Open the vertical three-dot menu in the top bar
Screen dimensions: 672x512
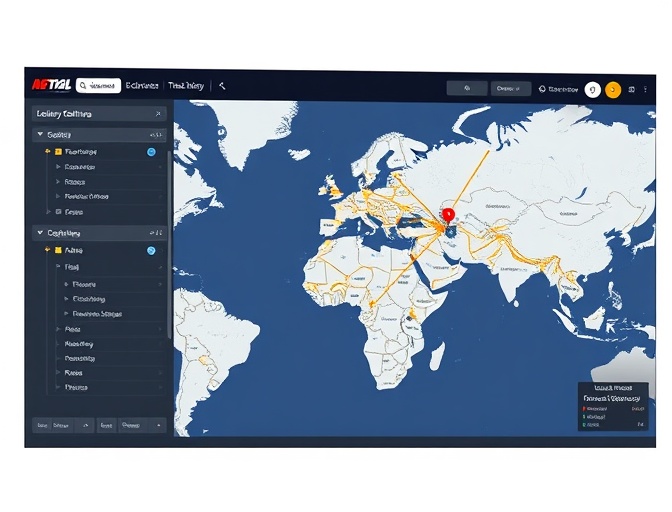coord(645,90)
